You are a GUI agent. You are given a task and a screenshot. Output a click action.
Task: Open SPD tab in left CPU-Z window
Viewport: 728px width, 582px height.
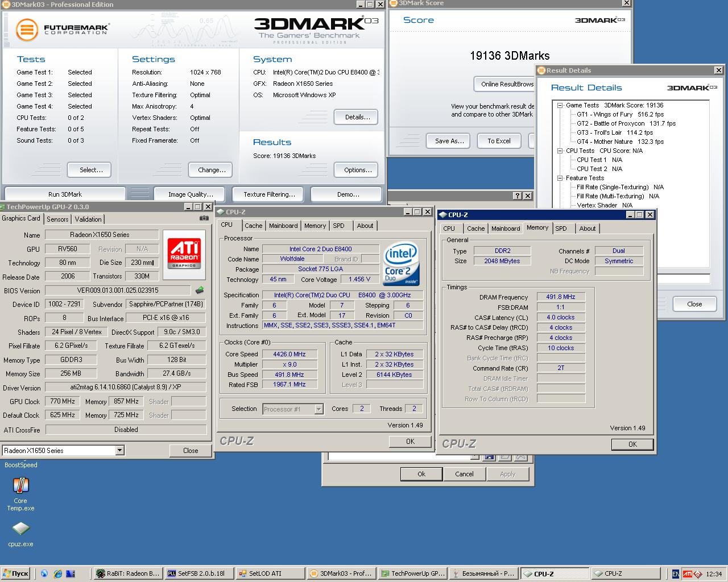point(339,226)
